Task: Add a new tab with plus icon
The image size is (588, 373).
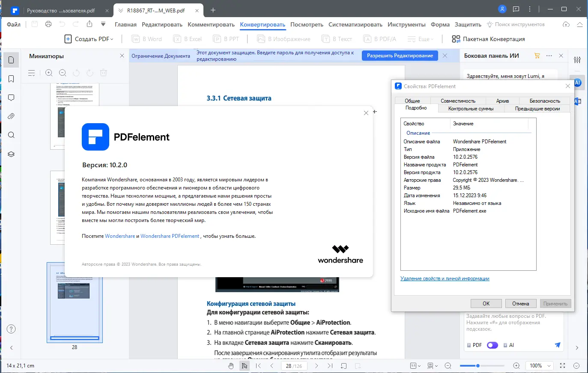Action: [x=213, y=10]
